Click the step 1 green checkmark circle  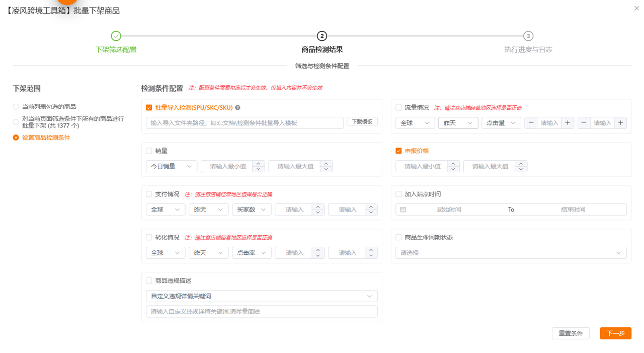pos(116,36)
